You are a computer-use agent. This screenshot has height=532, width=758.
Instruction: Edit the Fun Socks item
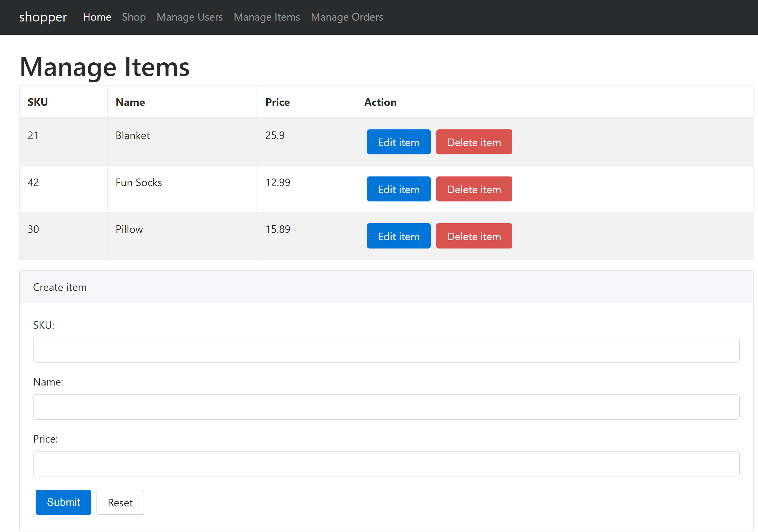point(398,189)
